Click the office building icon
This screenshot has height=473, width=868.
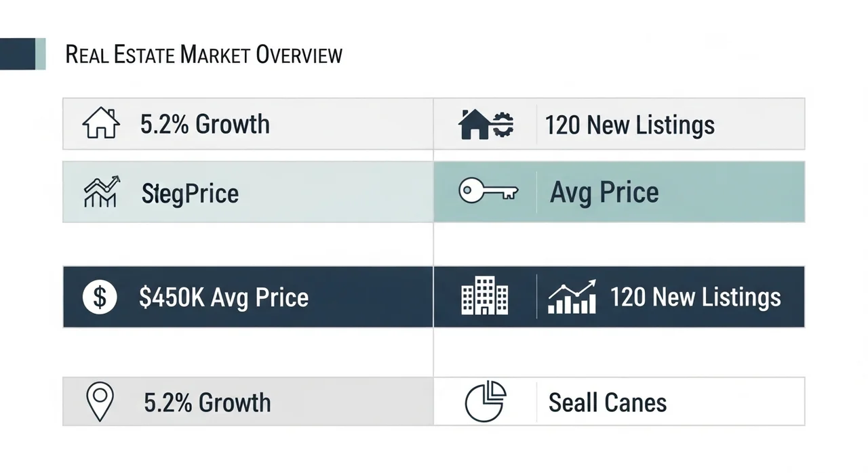point(484,296)
